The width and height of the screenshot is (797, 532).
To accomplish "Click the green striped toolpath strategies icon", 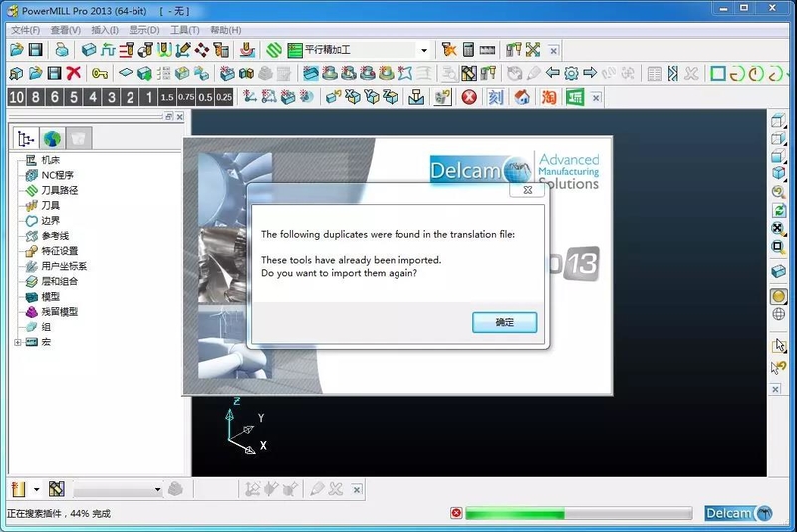I will coord(274,49).
